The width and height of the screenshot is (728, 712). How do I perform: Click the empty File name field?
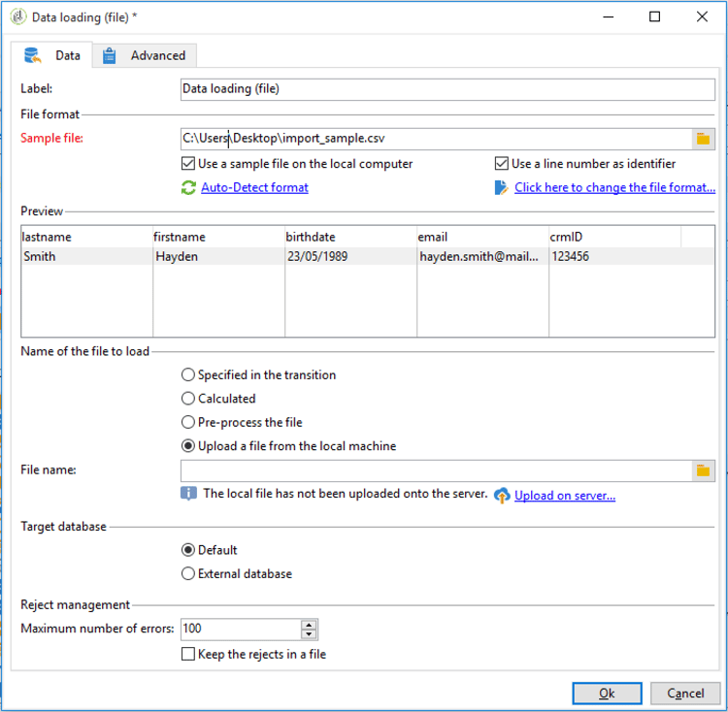tap(437, 470)
